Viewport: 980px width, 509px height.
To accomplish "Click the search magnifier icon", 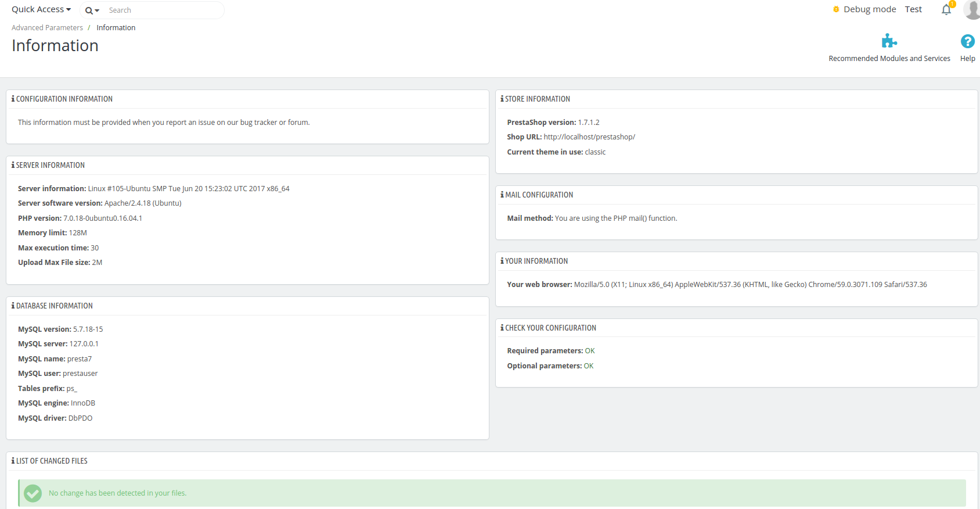I will click(89, 10).
